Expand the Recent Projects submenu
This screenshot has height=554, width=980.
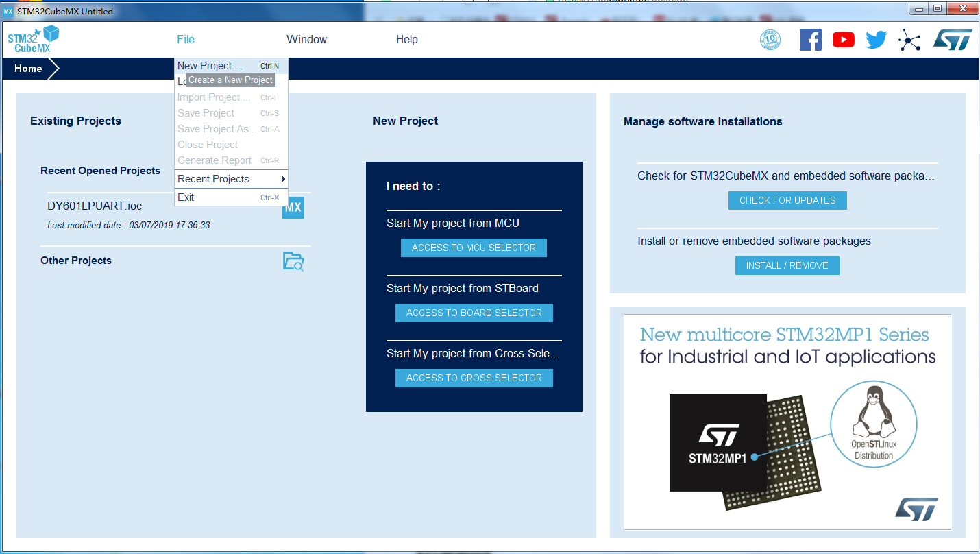click(231, 179)
